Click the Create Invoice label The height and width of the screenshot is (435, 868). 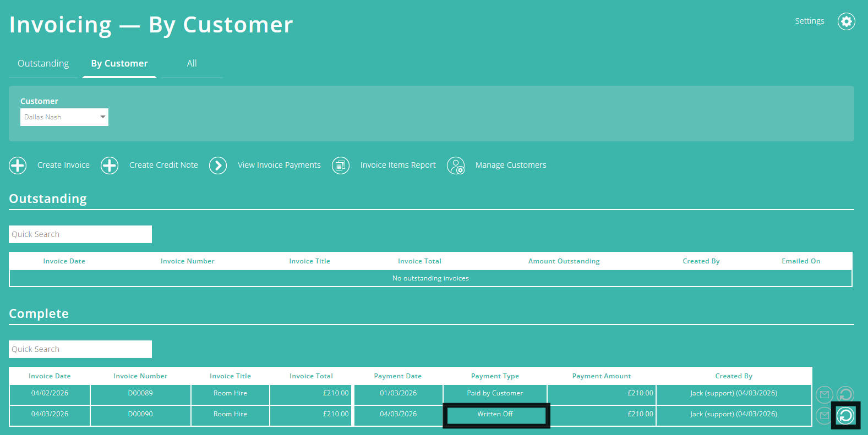(x=63, y=165)
